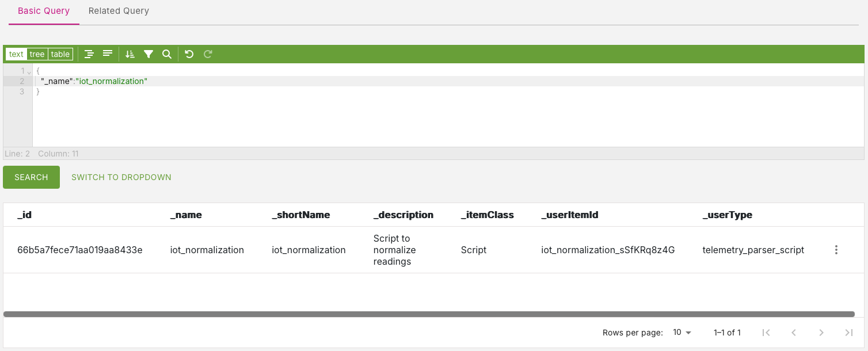Undo the last editor action
This screenshot has width=868, height=351.
tap(189, 54)
